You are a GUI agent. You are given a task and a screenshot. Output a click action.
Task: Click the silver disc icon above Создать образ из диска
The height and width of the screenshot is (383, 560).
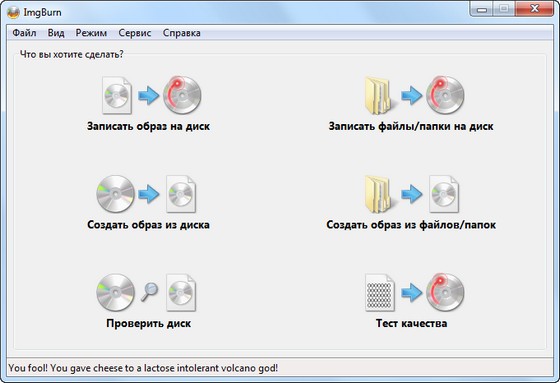point(115,194)
